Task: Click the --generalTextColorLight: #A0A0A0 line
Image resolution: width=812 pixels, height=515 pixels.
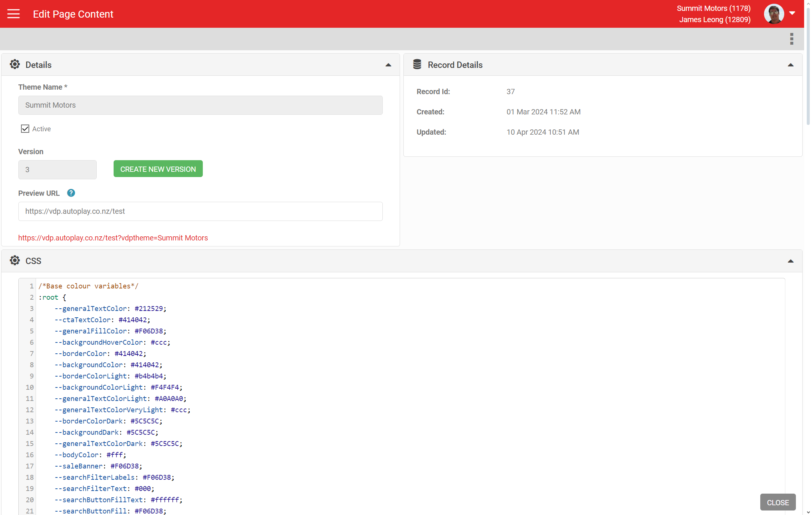Action: pyautogui.click(x=120, y=398)
